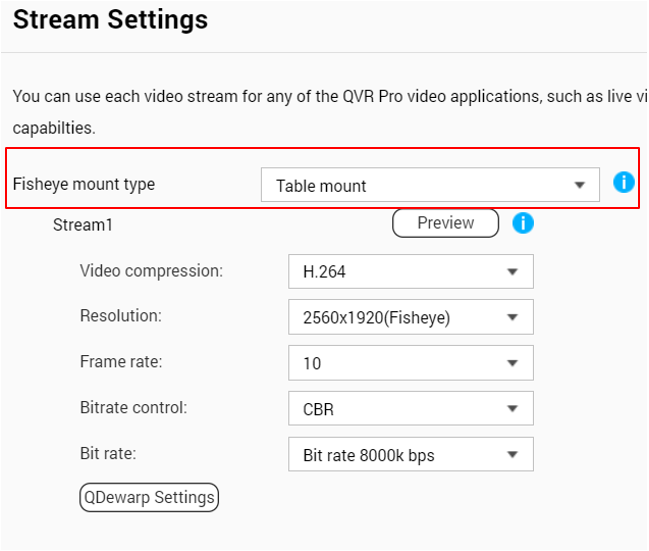Click the Stream Settings heading
The height and width of the screenshot is (551, 649).
tap(110, 20)
